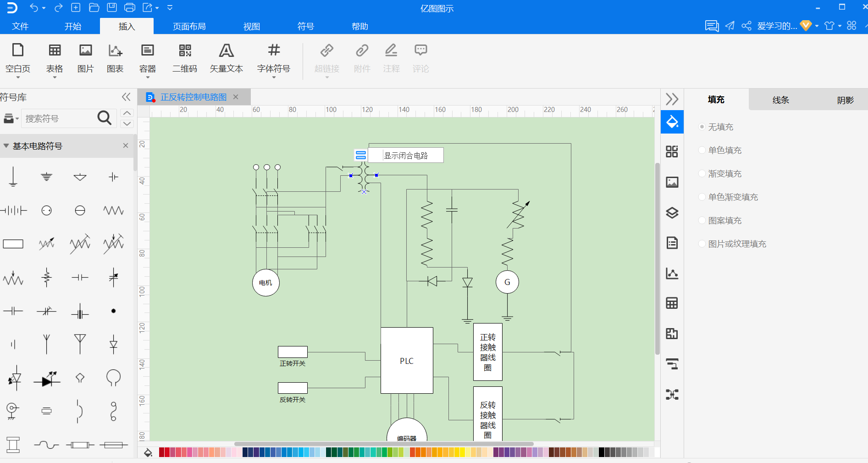
Task: Open the image sidebar icon
Action: pos(672,182)
